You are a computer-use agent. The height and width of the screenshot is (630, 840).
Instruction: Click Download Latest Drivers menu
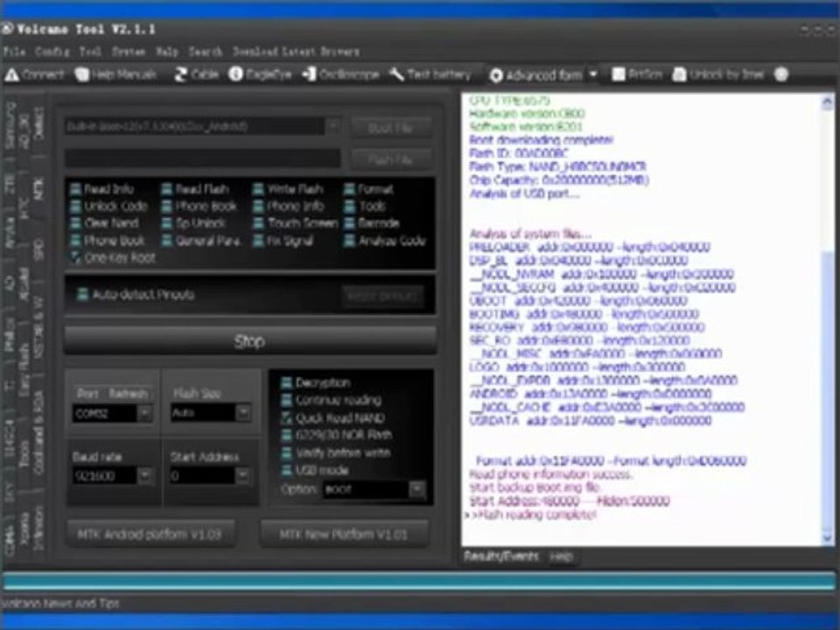point(296,52)
